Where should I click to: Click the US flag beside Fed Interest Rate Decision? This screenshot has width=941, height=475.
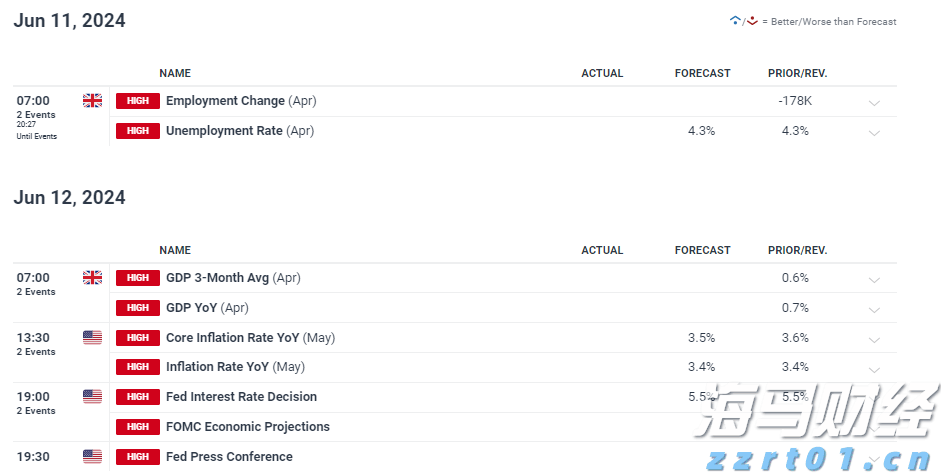click(x=92, y=396)
